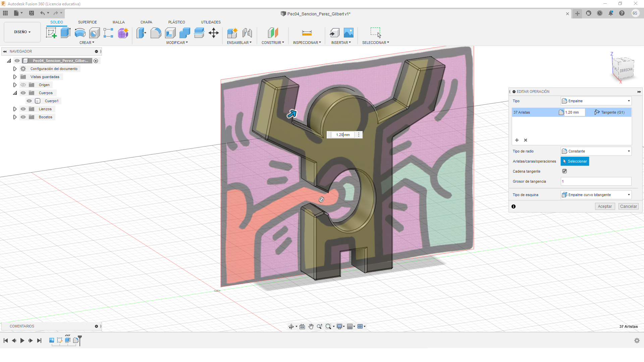Viewport: 644px width, 362px height.
Task: Open the Joint tool in Ensamblar
Action: pos(247,33)
